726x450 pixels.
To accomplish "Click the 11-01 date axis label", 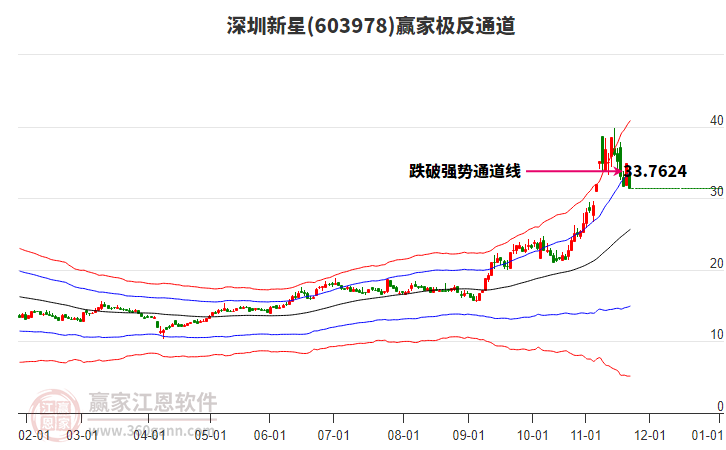I will (x=586, y=436).
